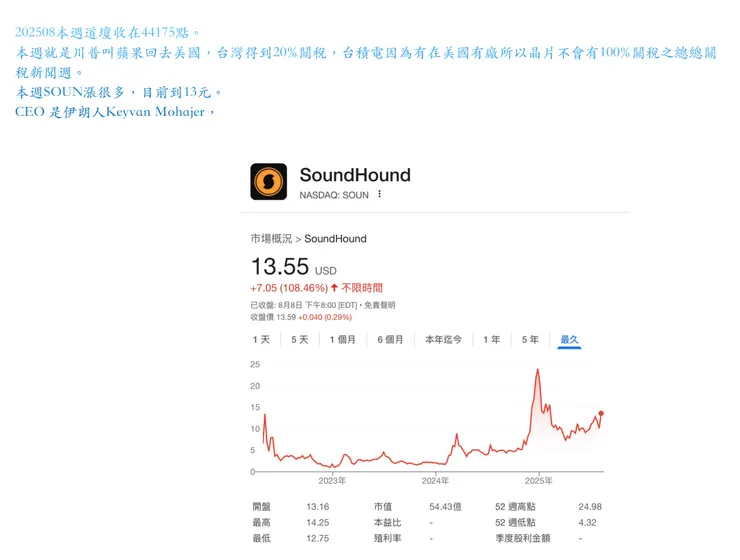740x560 pixels.
Task: Click the SoundHound title heading
Action: click(x=355, y=175)
